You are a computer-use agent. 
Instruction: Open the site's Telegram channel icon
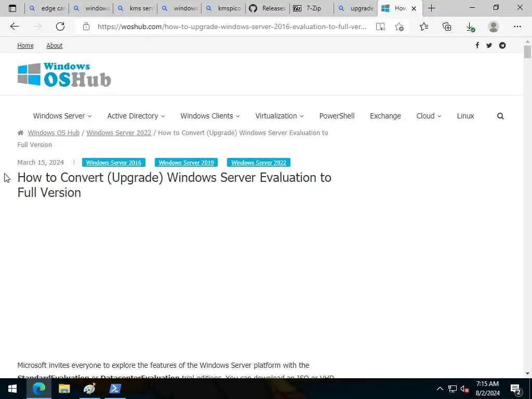point(502,45)
